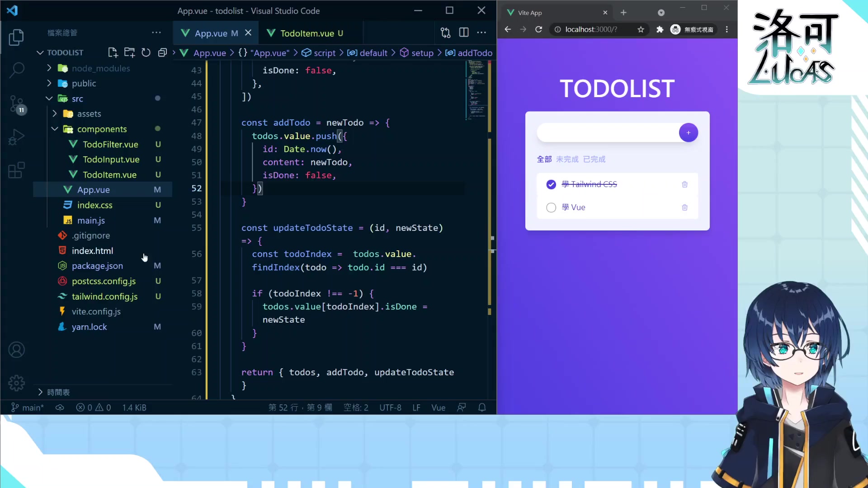Open the notifications bell in status bar

(x=482, y=408)
